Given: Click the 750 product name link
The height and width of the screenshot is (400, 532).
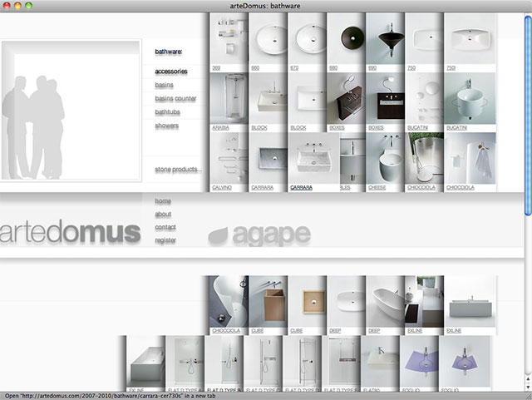Looking at the screenshot, I should 411,68.
